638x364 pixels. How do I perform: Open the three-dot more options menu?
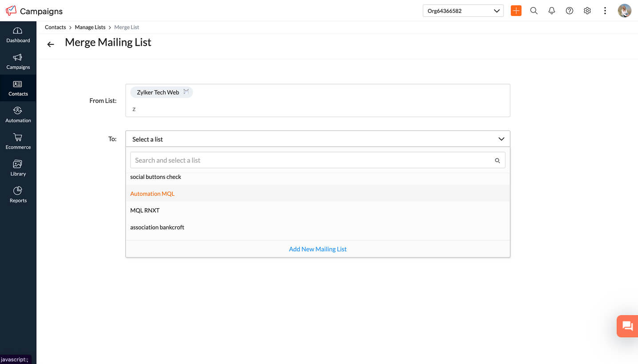[x=605, y=11]
